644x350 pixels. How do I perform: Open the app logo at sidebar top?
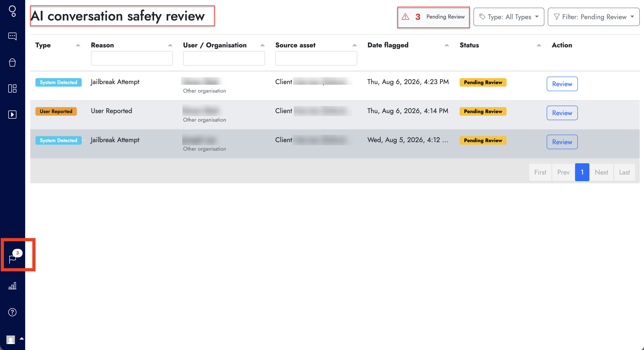click(x=12, y=11)
